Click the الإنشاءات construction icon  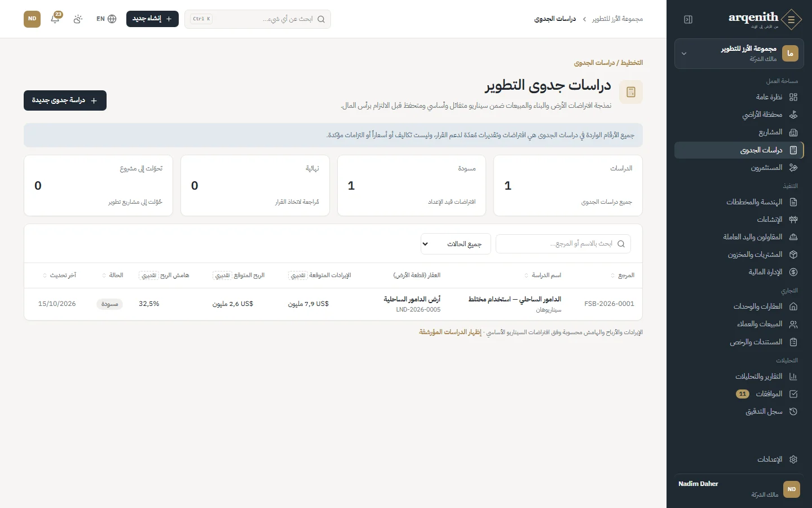793,220
